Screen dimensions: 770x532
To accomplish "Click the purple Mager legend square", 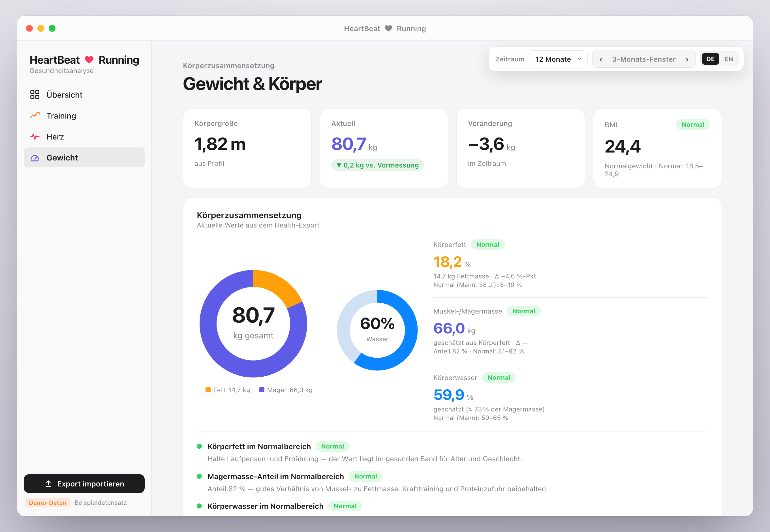I will (262, 390).
